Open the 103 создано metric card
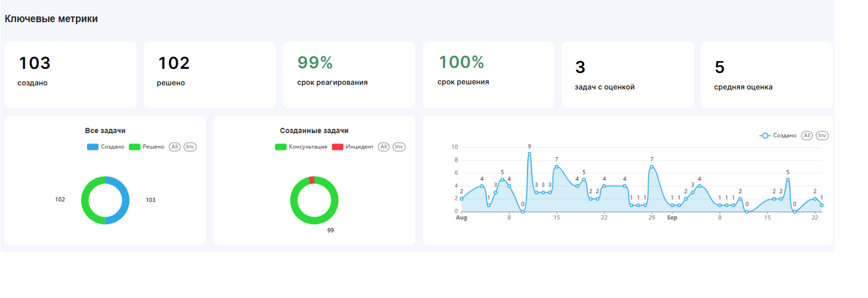The height and width of the screenshot is (298, 868). coord(71,74)
